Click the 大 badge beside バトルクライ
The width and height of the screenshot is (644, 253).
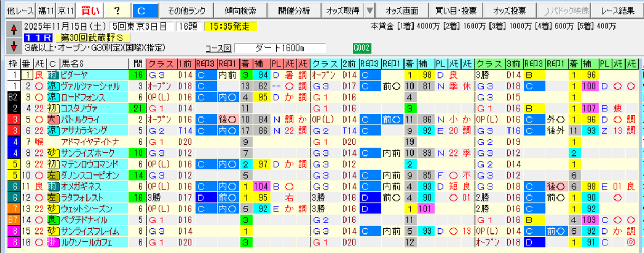tap(53, 119)
